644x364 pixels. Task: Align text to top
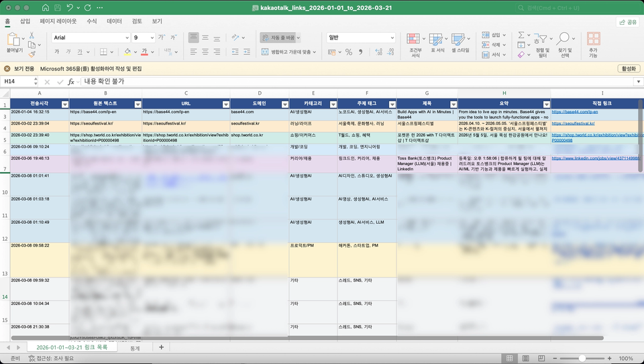(193, 38)
